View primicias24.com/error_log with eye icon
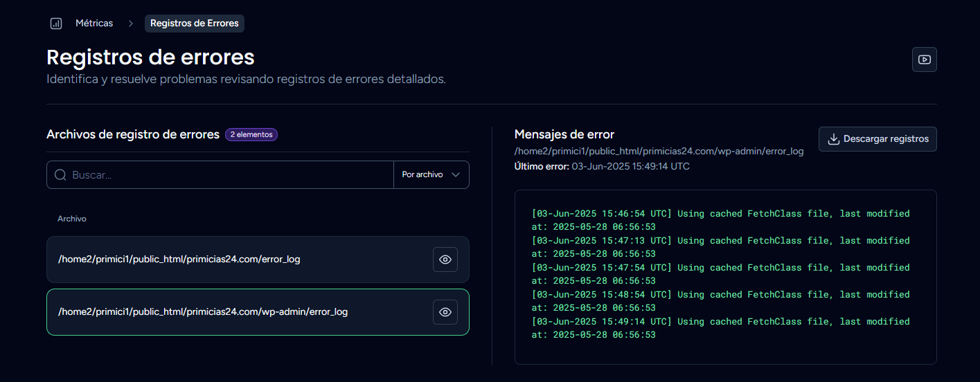 coord(445,260)
